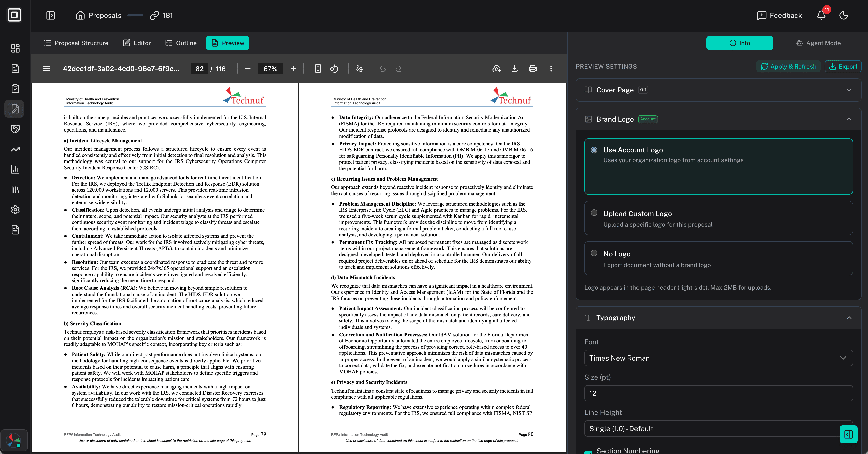Open the notifications bell
This screenshot has width=868, height=454.
[821, 15]
